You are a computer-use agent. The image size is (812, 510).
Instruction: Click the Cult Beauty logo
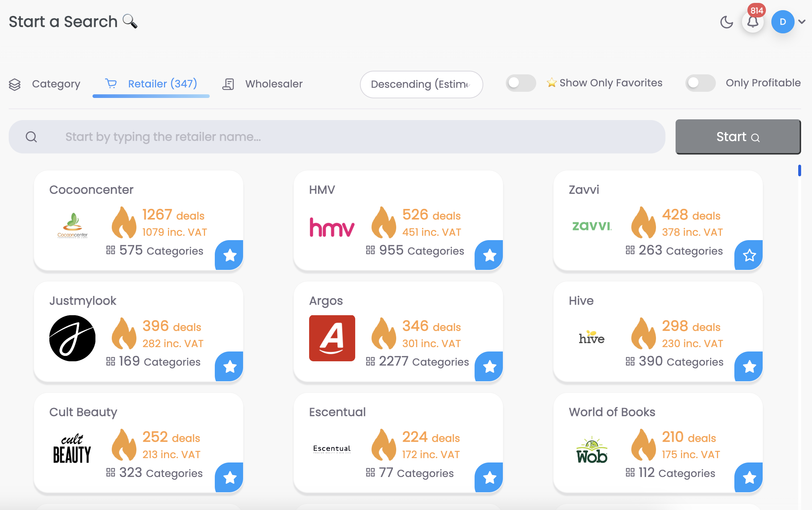[72, 449]
